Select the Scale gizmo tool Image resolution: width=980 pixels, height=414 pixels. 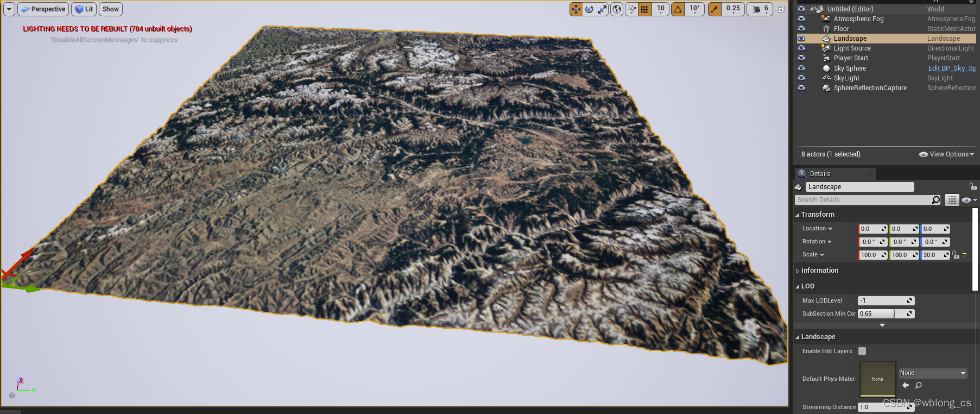click(x=602, y=9)
